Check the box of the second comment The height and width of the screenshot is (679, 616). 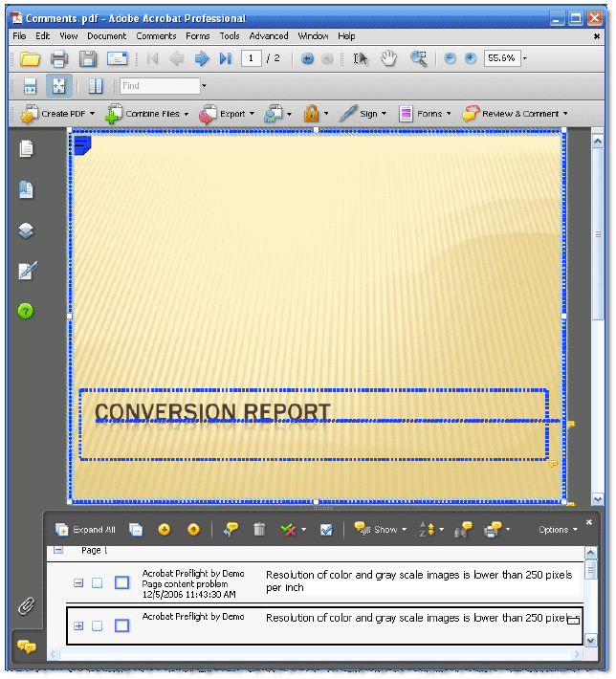[x=97, y=625]
